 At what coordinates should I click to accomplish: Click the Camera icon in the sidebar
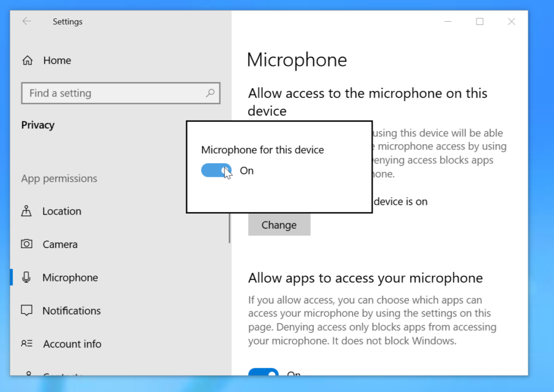click(27, 244)
